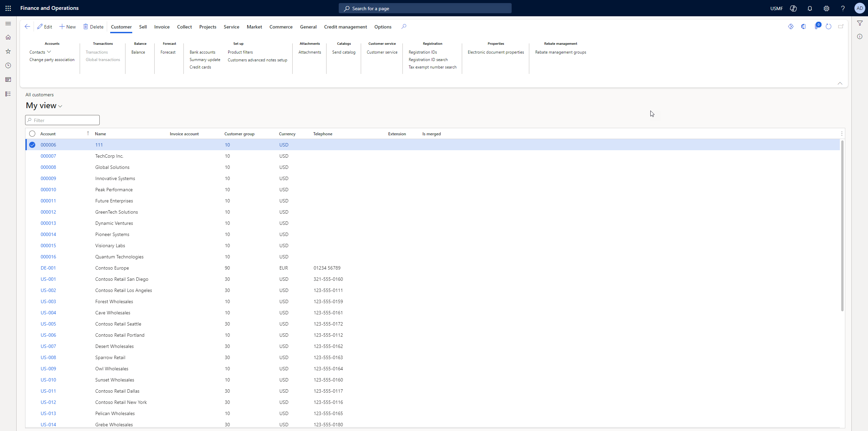The height and width of the screenshot is (431, 868).
Task: Click the Home icon in left sidebar
Action: [x=8, y=37]
